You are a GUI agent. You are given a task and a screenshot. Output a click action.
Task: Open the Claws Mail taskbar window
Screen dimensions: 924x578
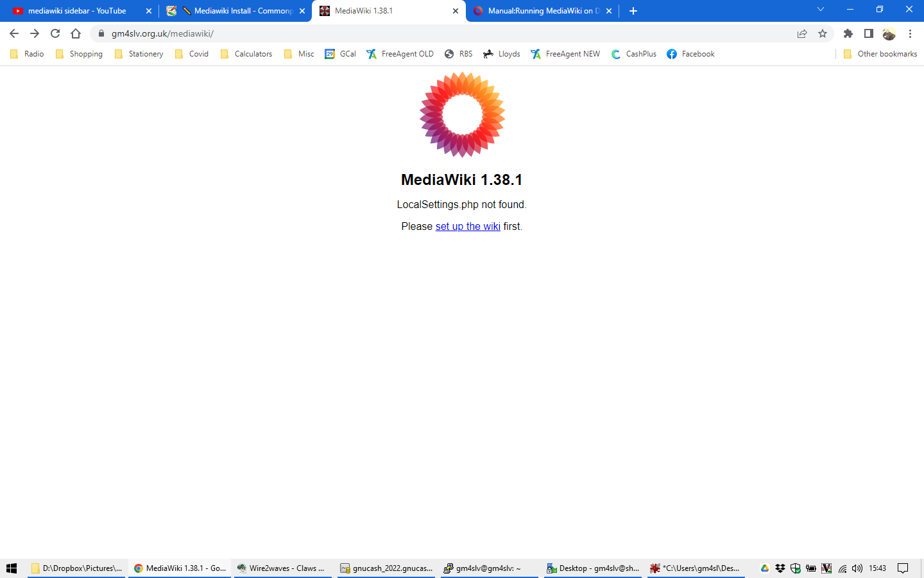(282, 568)
